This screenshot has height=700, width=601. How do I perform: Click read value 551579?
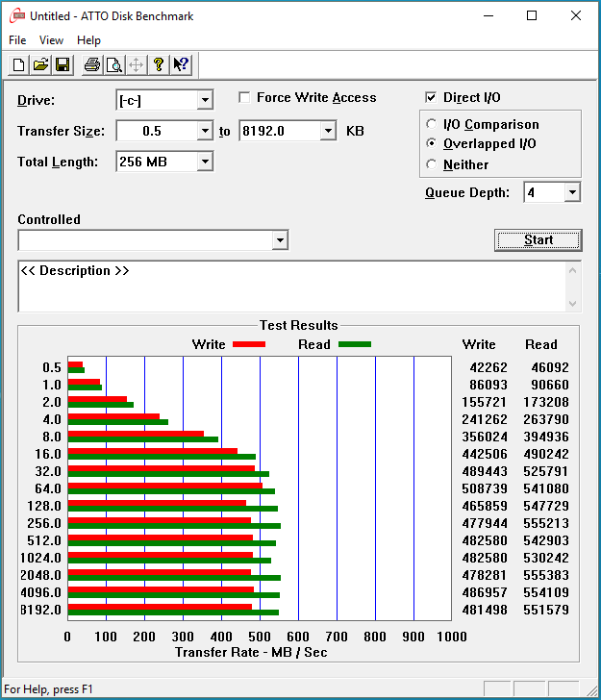546,610
